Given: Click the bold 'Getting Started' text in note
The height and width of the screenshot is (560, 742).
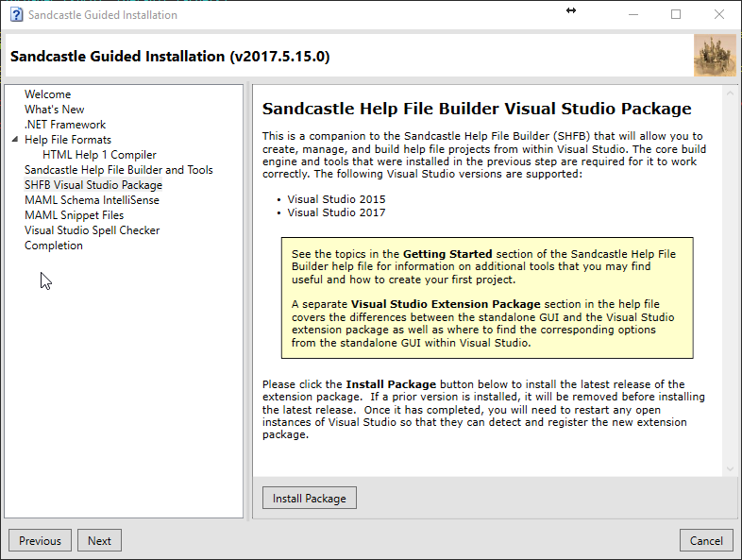Looking at the screenshot, I should (447, 254).
